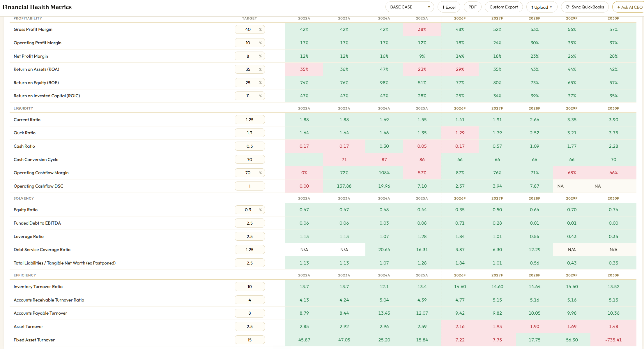644x349 pixels.
Task: Edit the Asset Turnover target field
Action: click(250, 327)
